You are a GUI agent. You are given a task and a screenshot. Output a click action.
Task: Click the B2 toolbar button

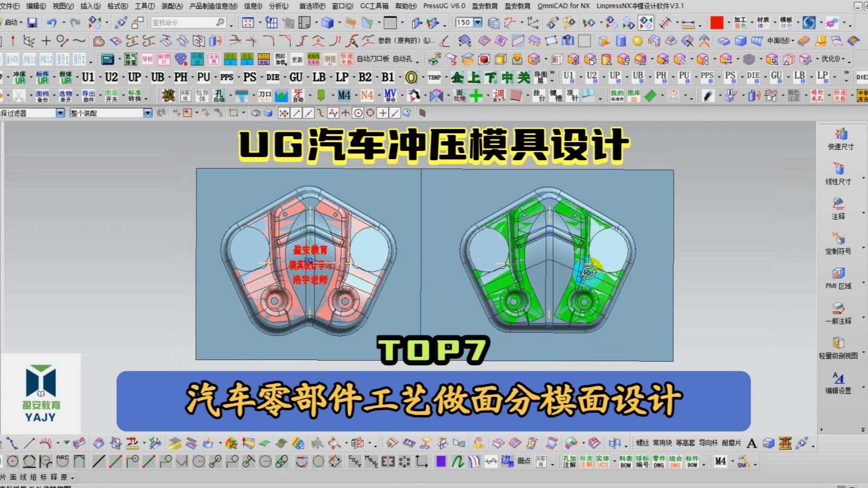(x=365, y=77)
